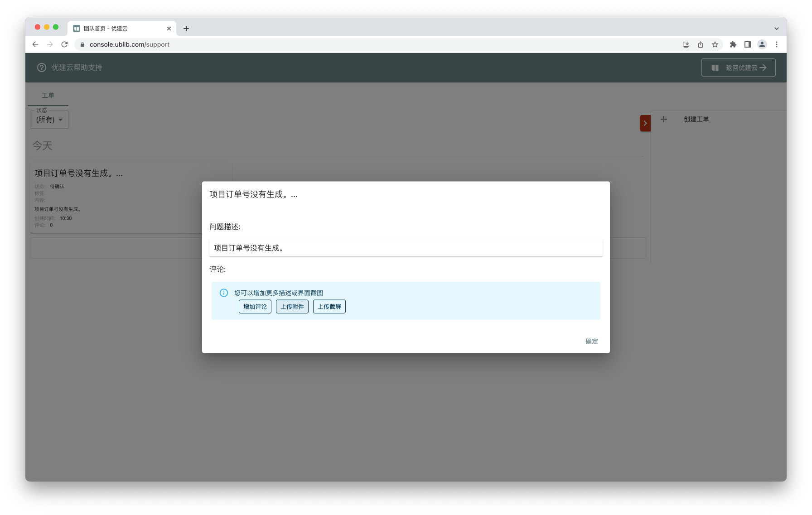Open the browser extensions puzzle icon
The width and height of the screenshot is (812, 515).
tap(733, 44)
